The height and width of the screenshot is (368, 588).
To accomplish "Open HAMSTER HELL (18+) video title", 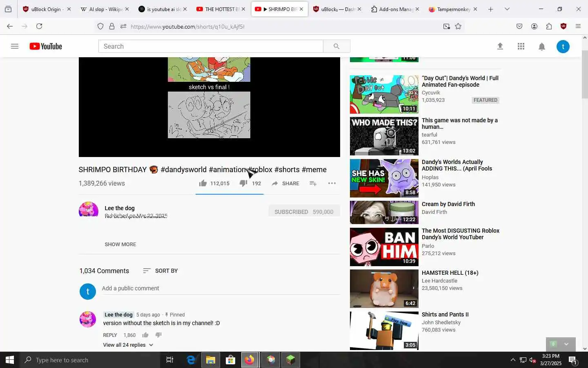I will [x=450, y=273].
